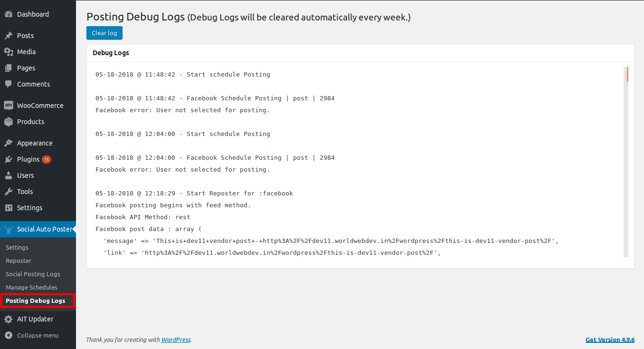Follow the WordPress footer link
The height and width of the screenshot is (349, 644).
point(176,339)
